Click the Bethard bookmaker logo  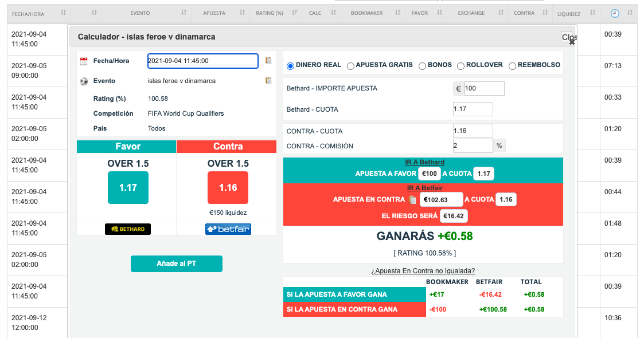click(128, 229)
